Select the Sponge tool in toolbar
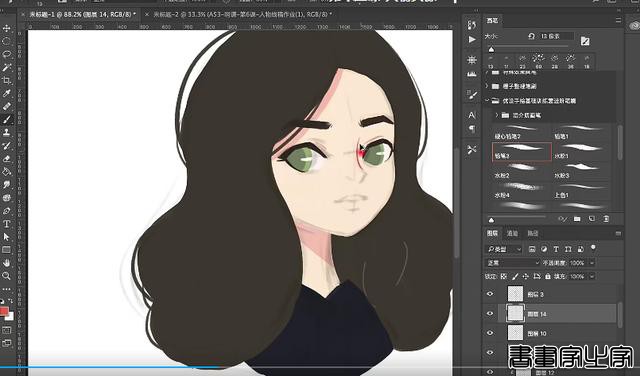 (x=7, y=198)
